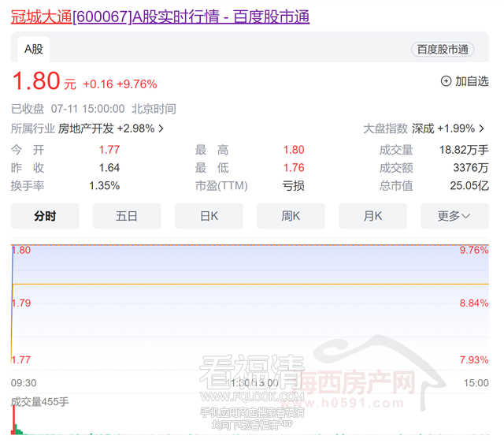Open the 更多 dropdown
504x443 pixels.
[x=455, y=216]
